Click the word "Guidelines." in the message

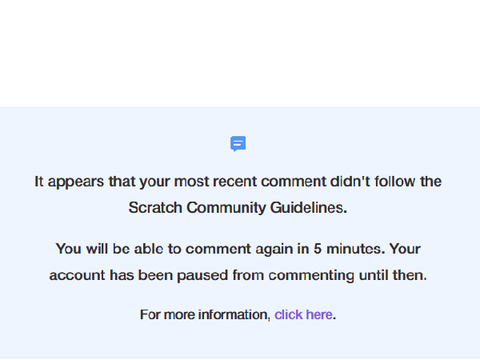click(x=309, y=208)
